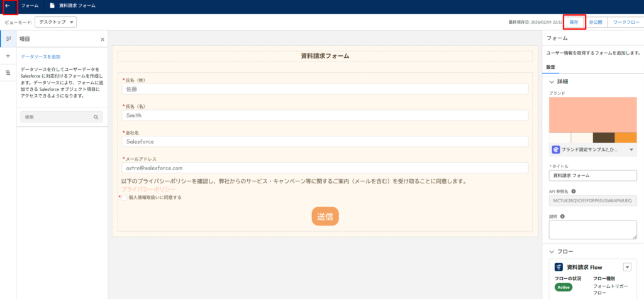Click the 会社名 input field

(x=325, y=141)
